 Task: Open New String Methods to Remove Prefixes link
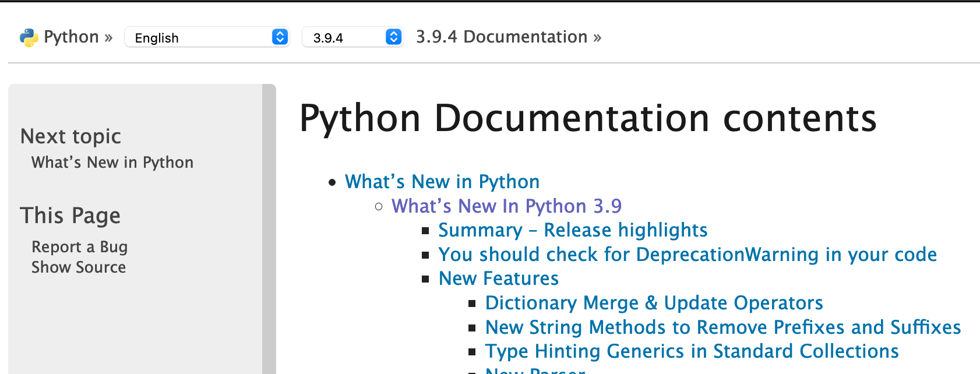(x=723, y=327)
